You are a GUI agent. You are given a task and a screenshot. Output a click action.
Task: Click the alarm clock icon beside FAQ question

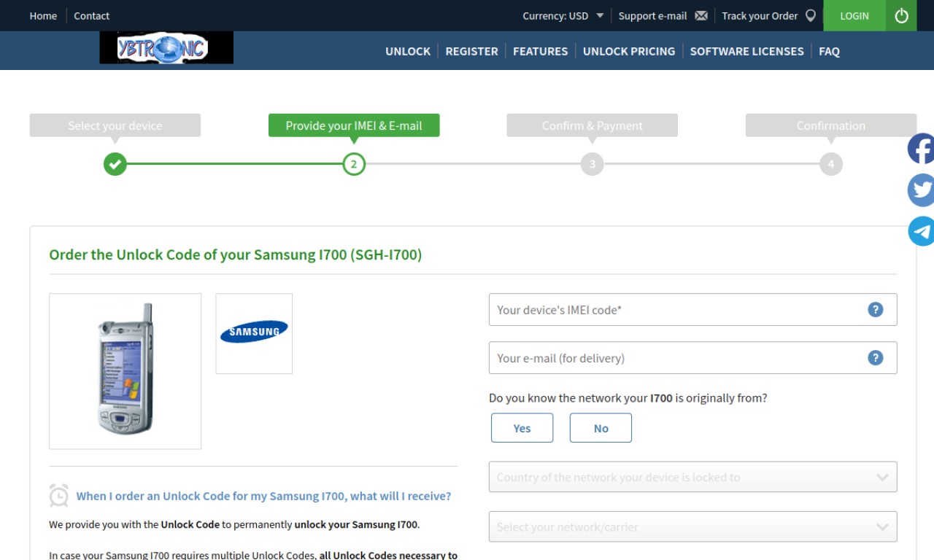pyautogui.click(x=59, y=495)
